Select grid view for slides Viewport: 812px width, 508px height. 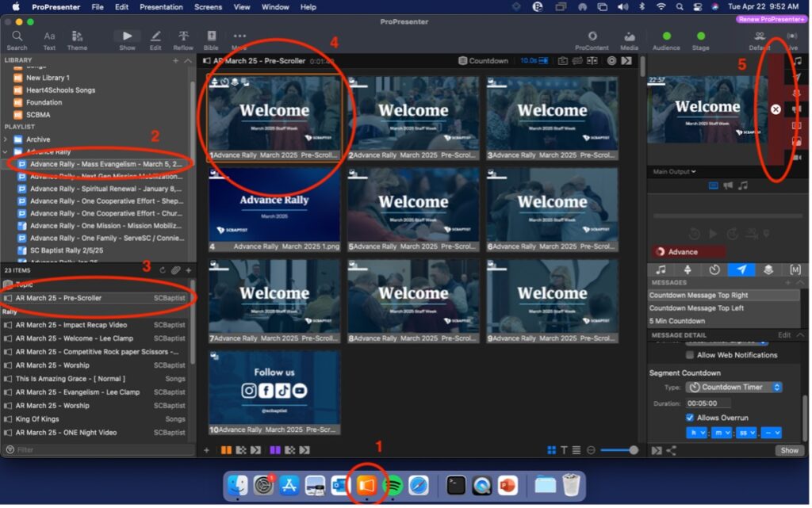pos(552,451)
